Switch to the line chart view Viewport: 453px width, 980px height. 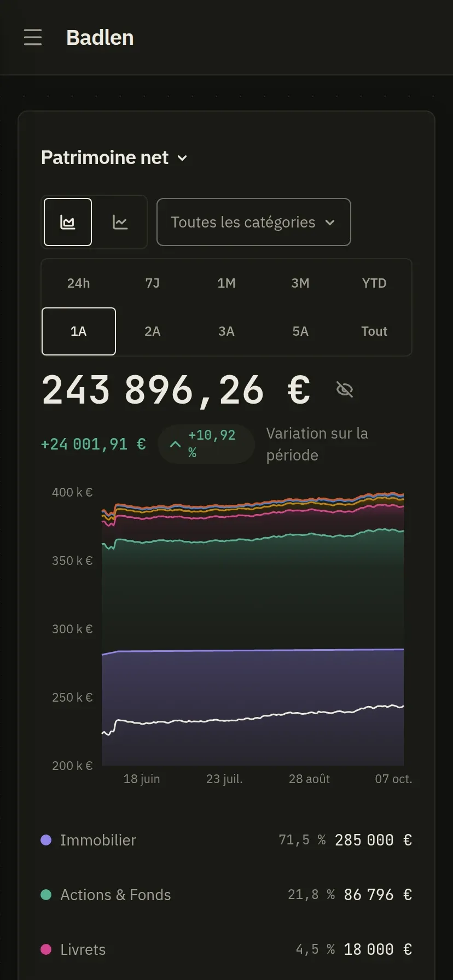pyautogui.click(x=120, y=222)
